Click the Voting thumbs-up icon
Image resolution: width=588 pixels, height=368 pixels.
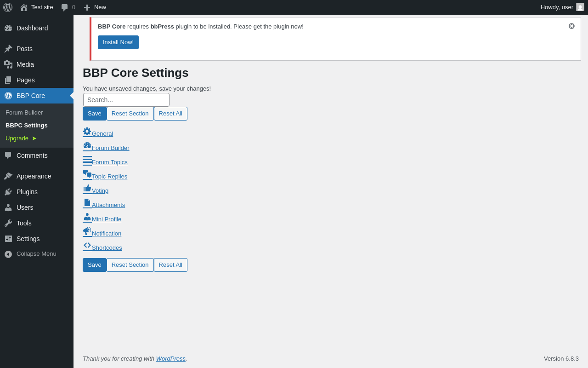[87, 189]
